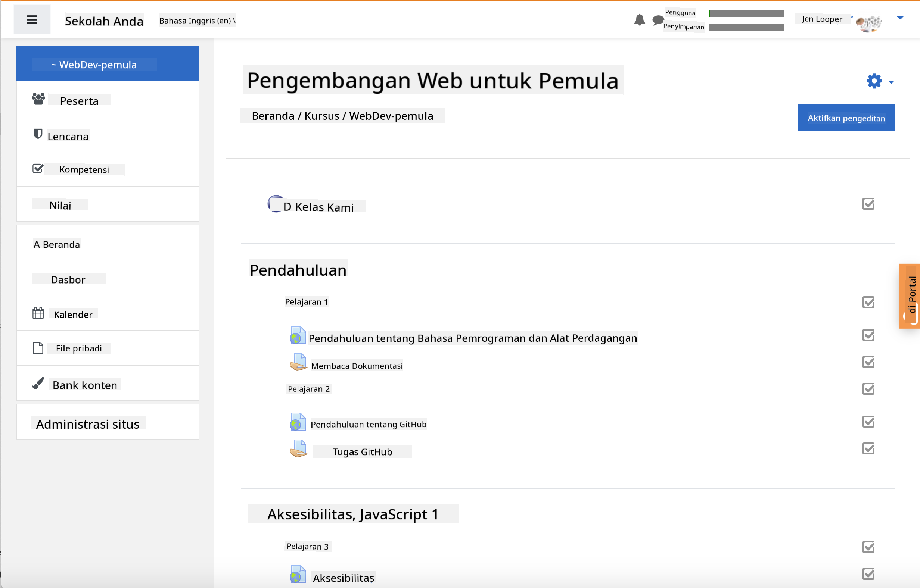Click the Peserta participants icon

pos(38,99)
